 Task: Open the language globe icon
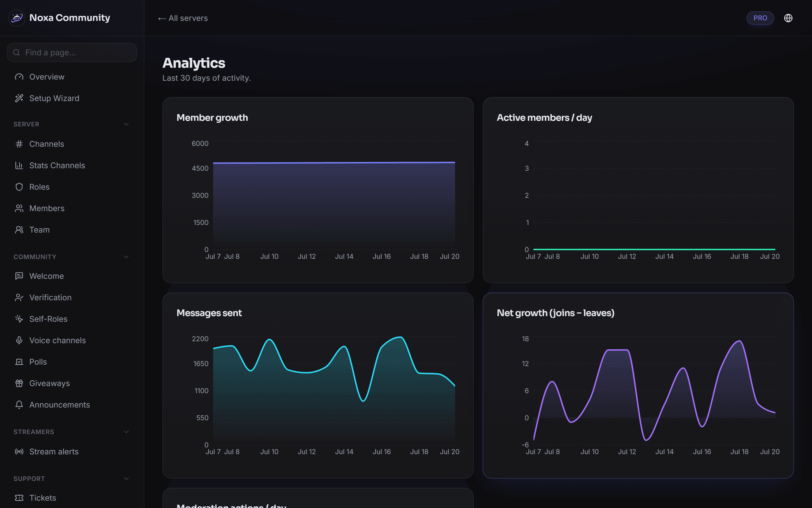pos(788,18)
